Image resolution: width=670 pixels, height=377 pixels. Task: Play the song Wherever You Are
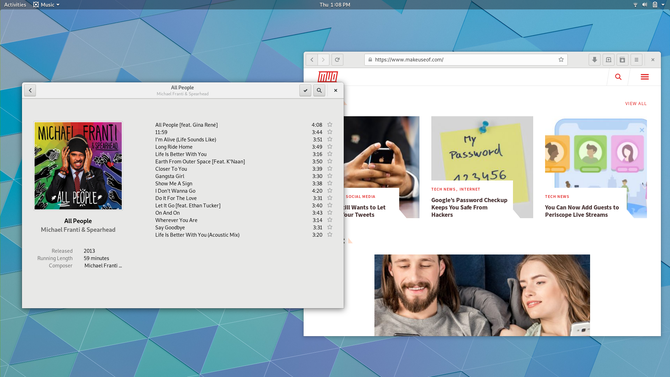pyautogui.click(x=176, y=220)
